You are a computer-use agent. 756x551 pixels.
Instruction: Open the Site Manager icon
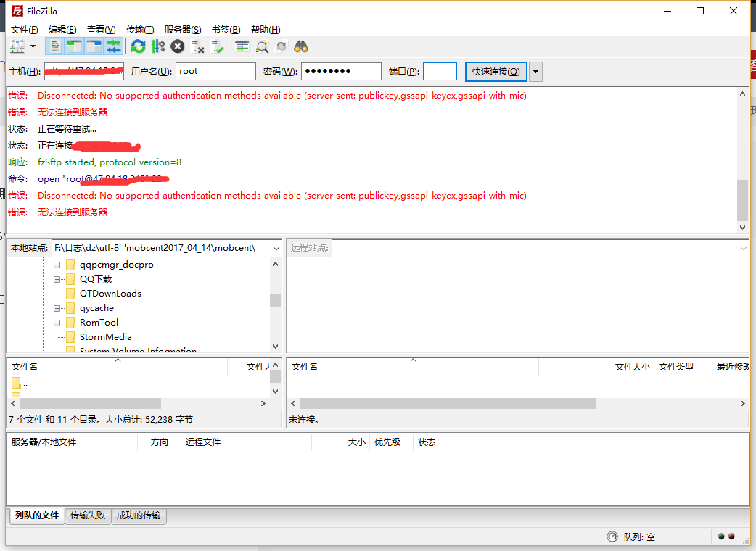point(17,46)
